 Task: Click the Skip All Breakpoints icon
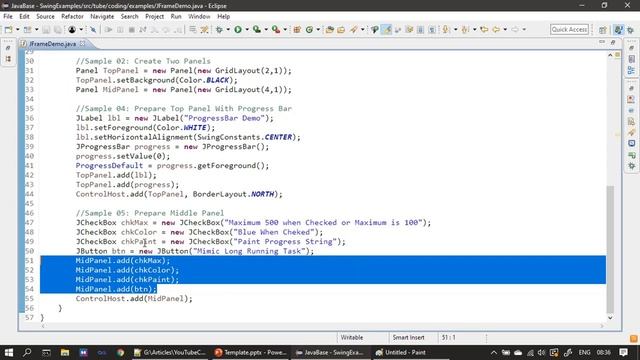click(93, 29)
